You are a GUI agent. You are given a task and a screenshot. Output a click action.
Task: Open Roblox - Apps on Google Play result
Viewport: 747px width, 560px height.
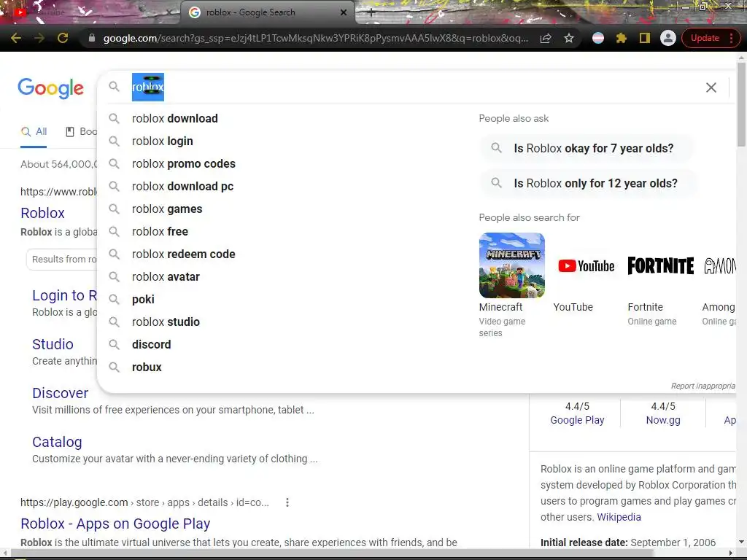click(115, 524)
